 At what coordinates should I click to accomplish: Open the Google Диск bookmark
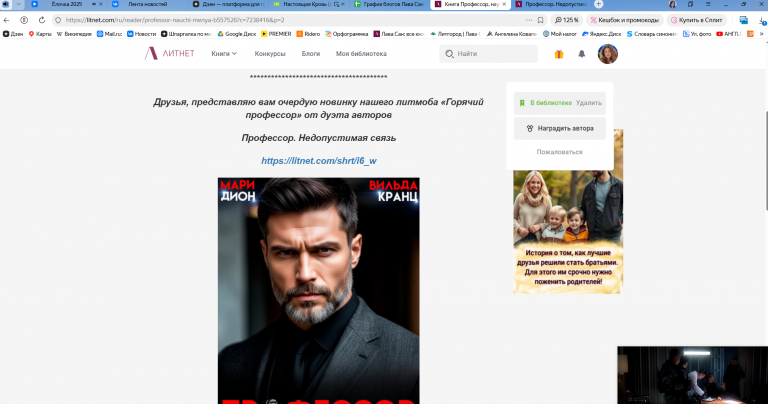click(x=237, y=34)
